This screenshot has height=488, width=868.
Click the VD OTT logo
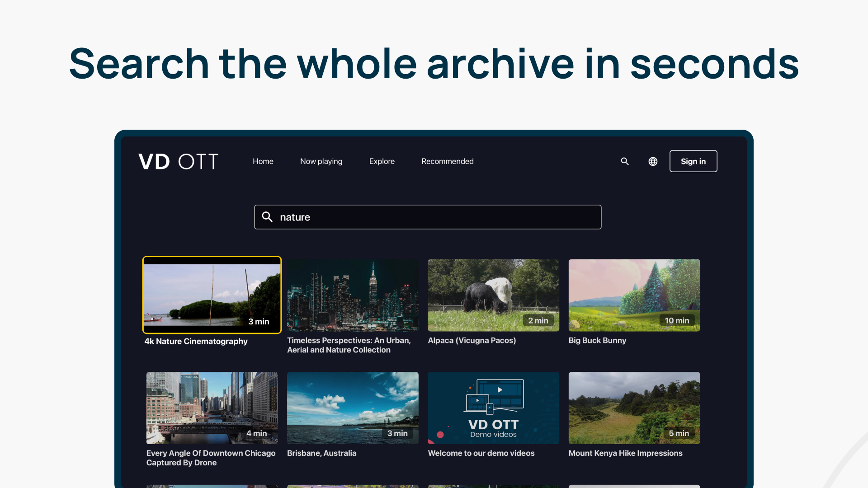pyautogui.click(x=178, y=161)
